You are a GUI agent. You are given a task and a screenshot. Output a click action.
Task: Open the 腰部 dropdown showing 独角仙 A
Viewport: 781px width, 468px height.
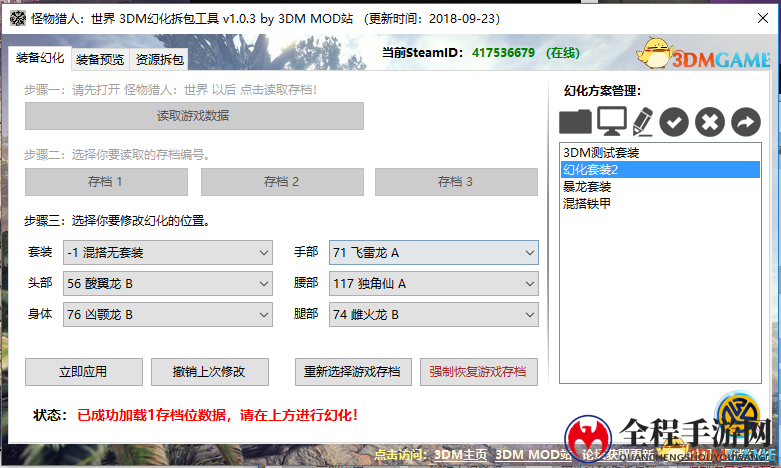[x=434, y=283]
